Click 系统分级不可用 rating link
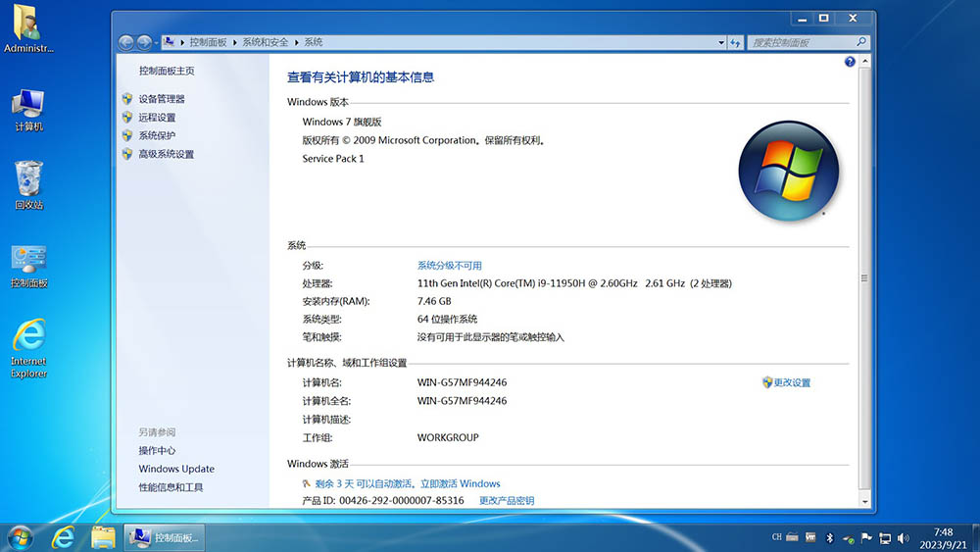Viewport: 980px width, 552px height. (450, 266)
